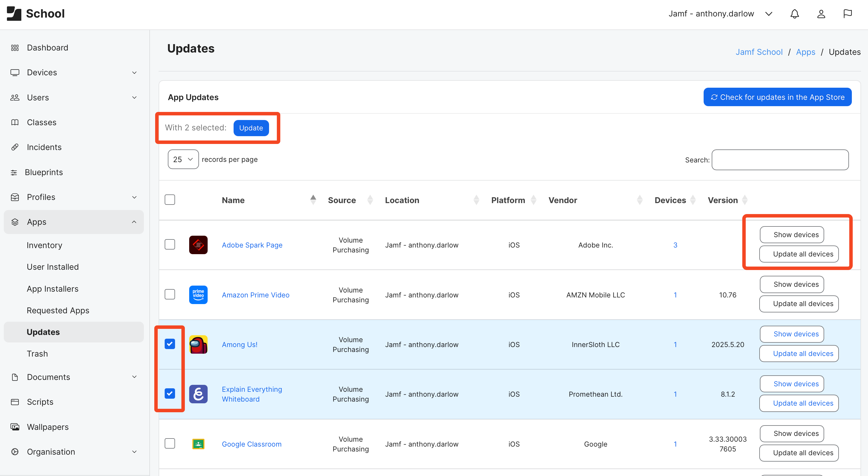Open Trash under Apps
868x476 pixels.
(x=37, y=354)
